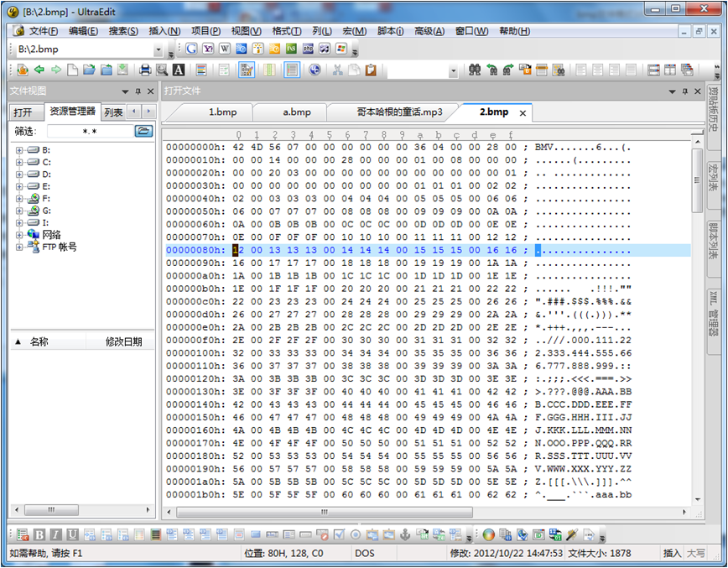The image size is (728, 568).
Task: Click the open file folder icon
Action: point(89,70)
